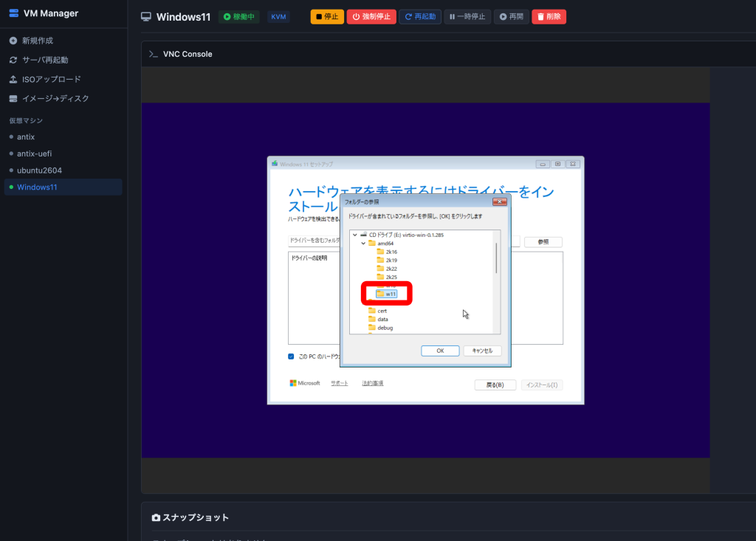Click the refresh icon beside サーバ再起動
Screen dimensions: 756x541
pos(13,61)
